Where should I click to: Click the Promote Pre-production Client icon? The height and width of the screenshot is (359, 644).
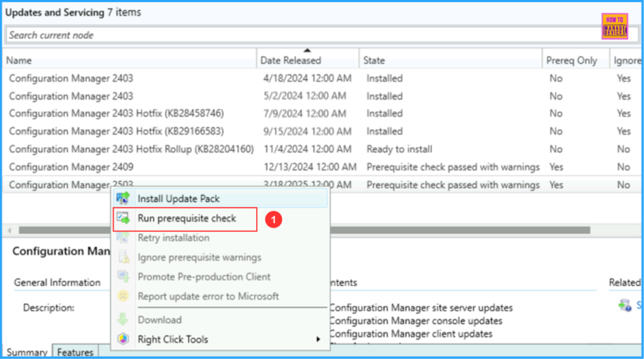[x=123, y=277]
